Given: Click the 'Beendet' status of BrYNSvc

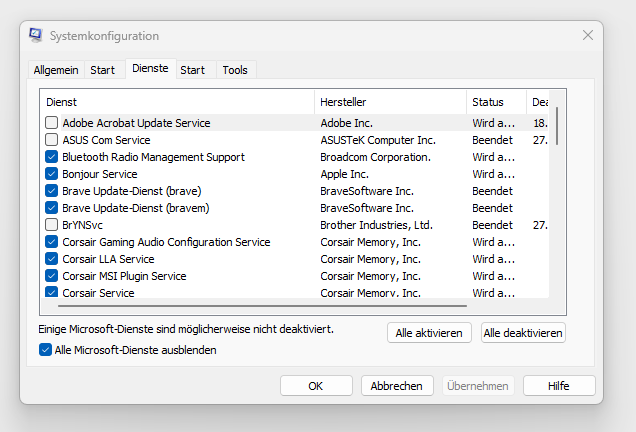Looking at the screenshot, I should tap(492, 225).
